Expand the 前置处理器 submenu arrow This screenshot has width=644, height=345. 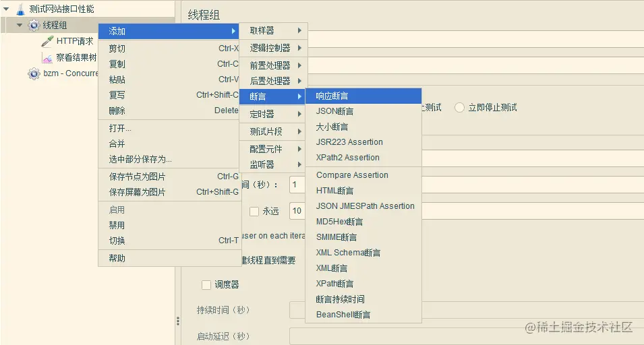pyautogui.click(x=299, y=65)
